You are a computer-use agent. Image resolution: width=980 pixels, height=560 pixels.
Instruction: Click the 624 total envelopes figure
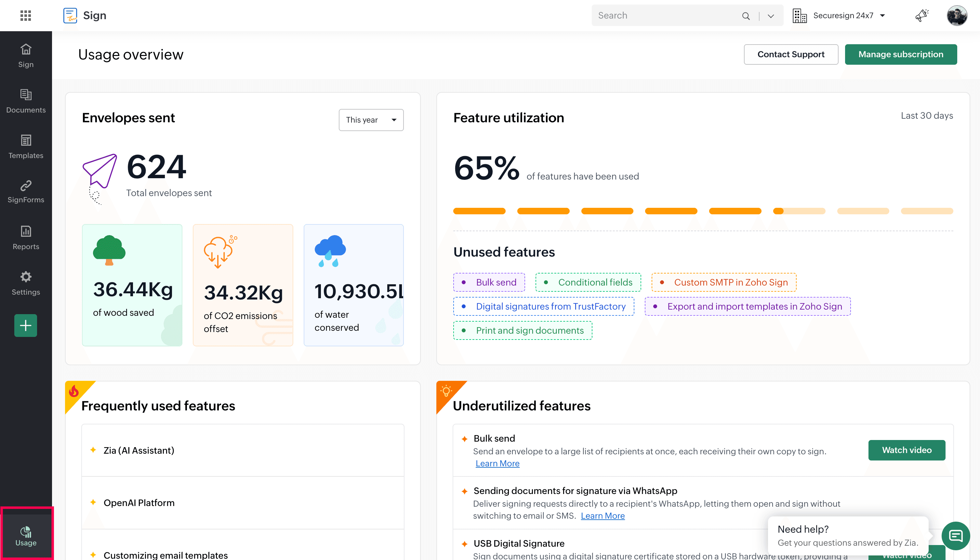coord(156,167)
